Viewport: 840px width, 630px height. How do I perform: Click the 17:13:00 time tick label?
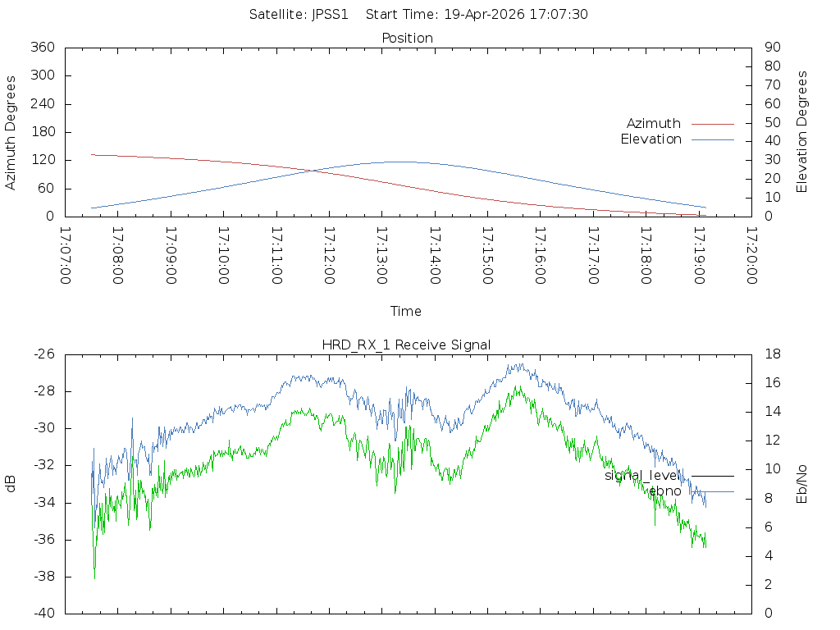(382, 256)
